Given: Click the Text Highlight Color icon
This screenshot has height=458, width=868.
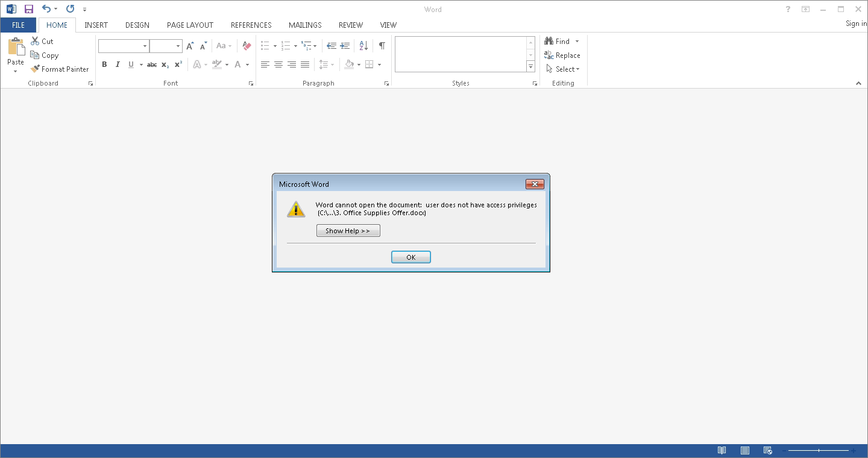Looking at the screenshot, I should click(x=217, y=64).
